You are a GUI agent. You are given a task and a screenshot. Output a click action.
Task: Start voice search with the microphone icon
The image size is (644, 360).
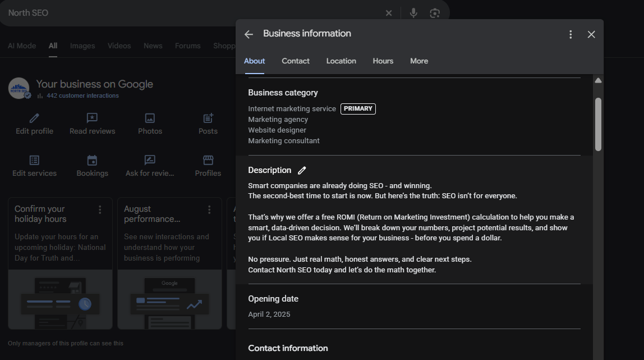(x=413, y=13)
